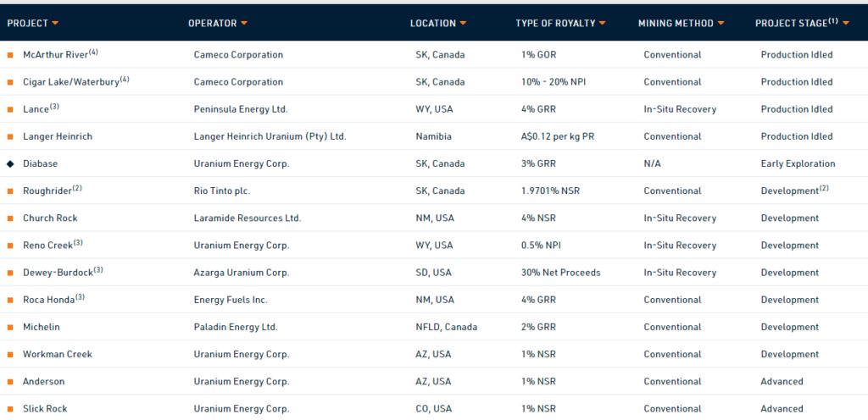Open the Cigar Lake/Waterbury project

pyautogui.click(x=75, y=82)
